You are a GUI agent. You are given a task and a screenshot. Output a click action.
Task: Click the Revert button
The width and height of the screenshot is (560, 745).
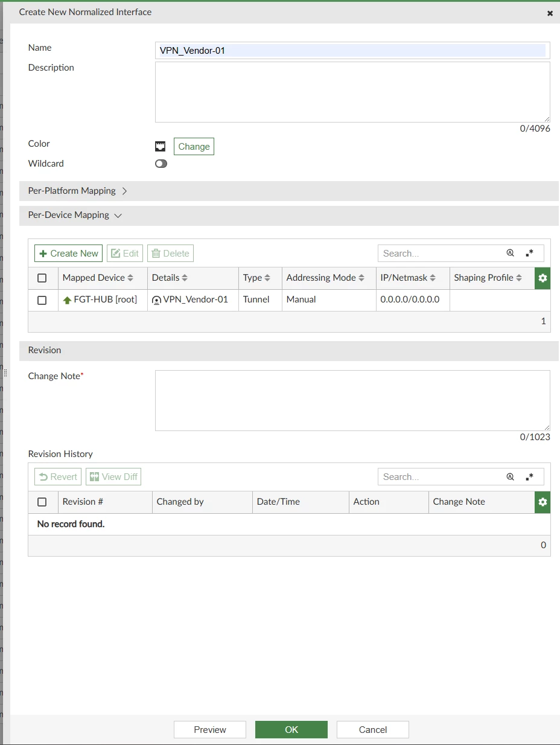coord(58,477)
